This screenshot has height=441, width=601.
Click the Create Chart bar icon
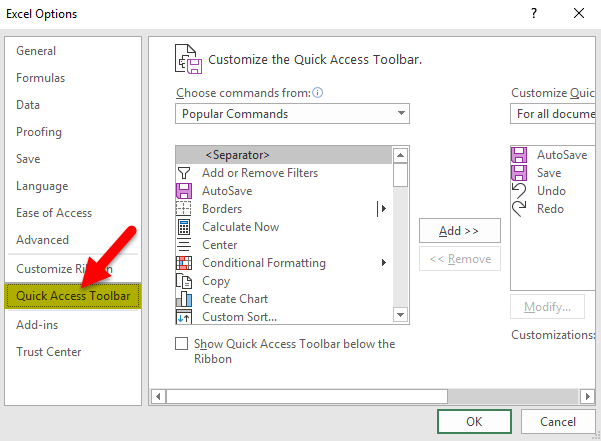[184, 299]
